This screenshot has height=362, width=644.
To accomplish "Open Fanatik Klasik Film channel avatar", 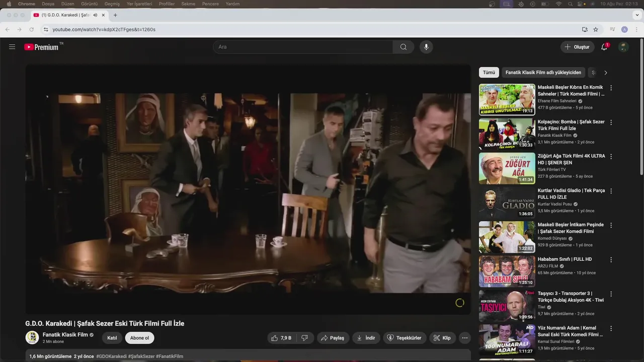I will pos(32,337).
